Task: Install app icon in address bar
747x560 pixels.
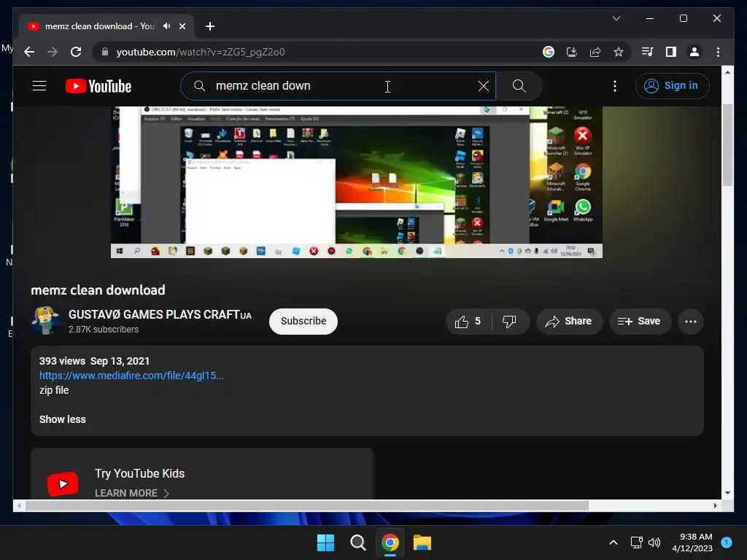Action: tap(572, 52)
